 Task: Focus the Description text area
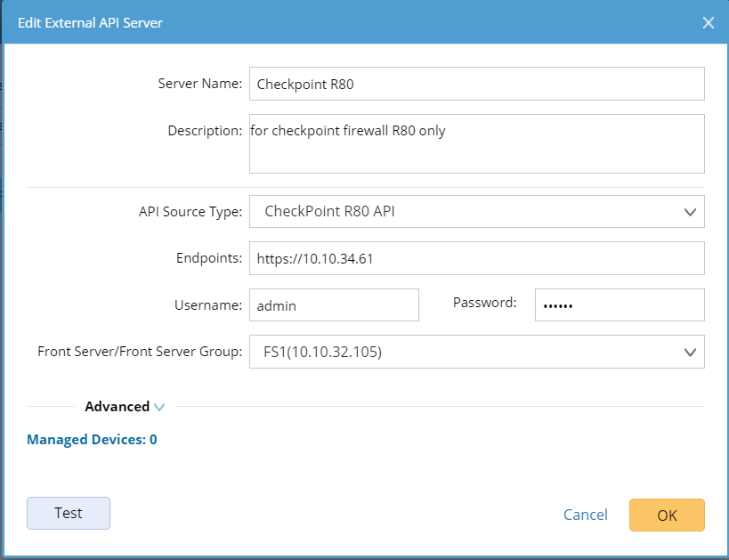point(476,143)
